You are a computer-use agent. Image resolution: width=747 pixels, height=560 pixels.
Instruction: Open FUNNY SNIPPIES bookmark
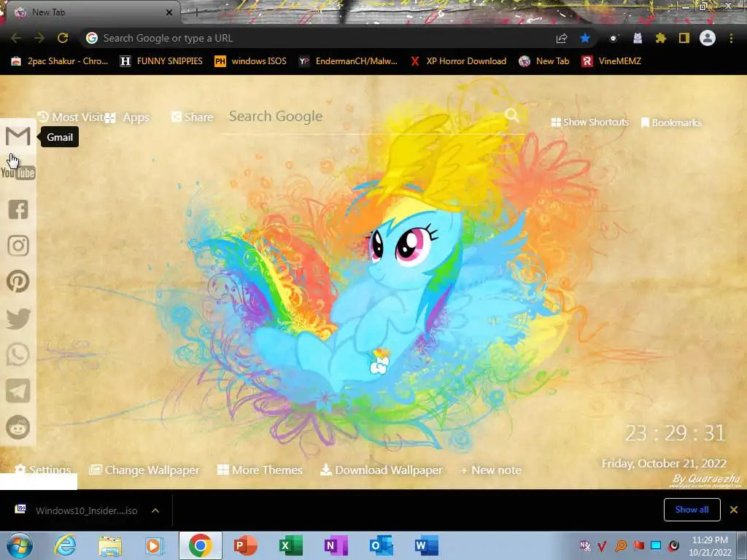coord(161,61)
